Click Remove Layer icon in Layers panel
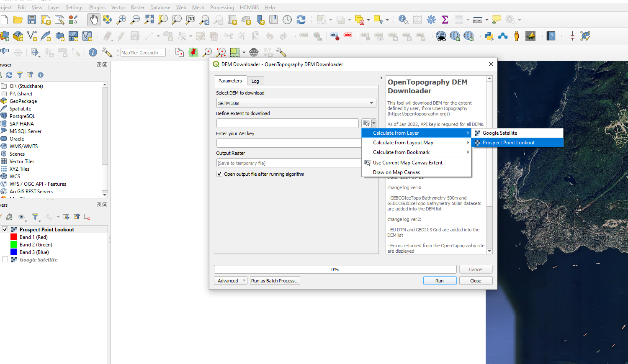 (x=87, y=217)
